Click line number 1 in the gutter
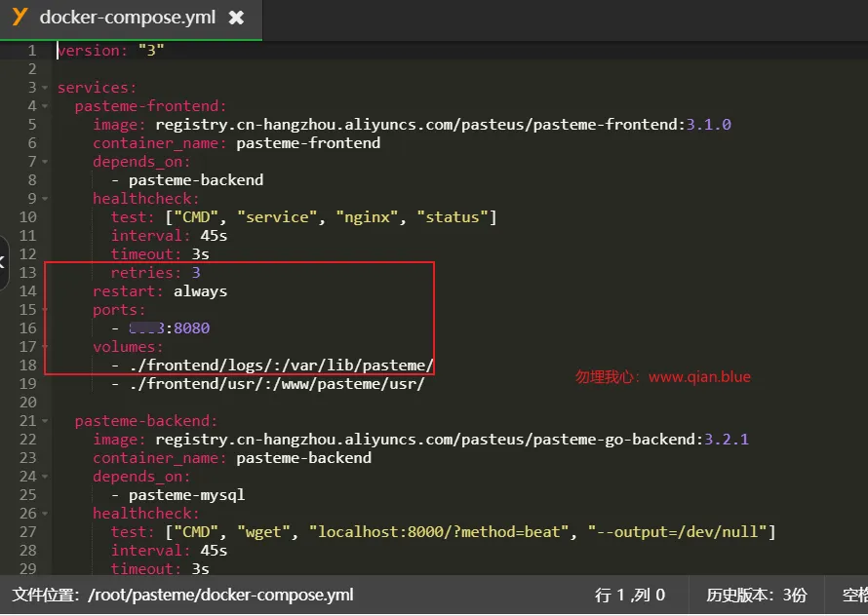The width and height of the screenshot is (868, 616). [x=32, y=51]
